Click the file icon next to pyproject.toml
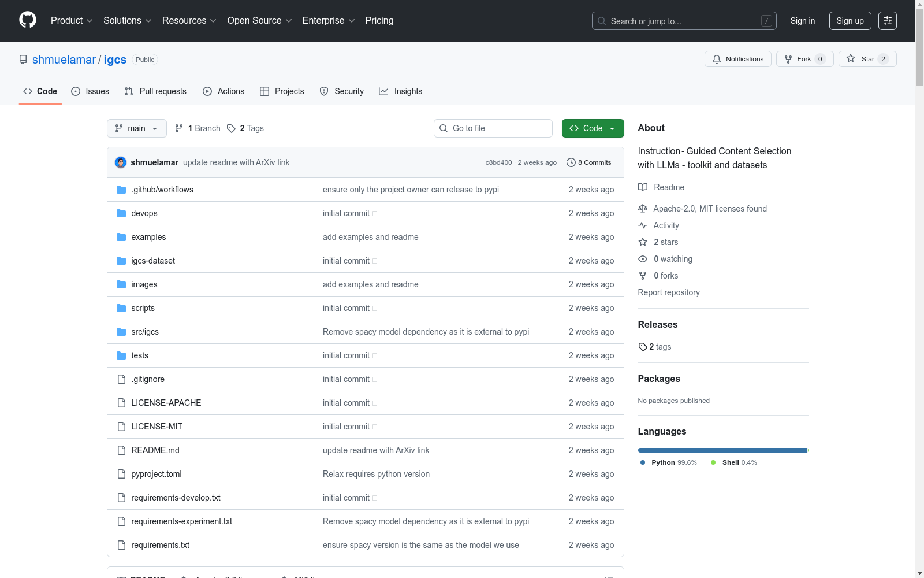This screenshot has height=578, width=924. click(x=121, y=474)
